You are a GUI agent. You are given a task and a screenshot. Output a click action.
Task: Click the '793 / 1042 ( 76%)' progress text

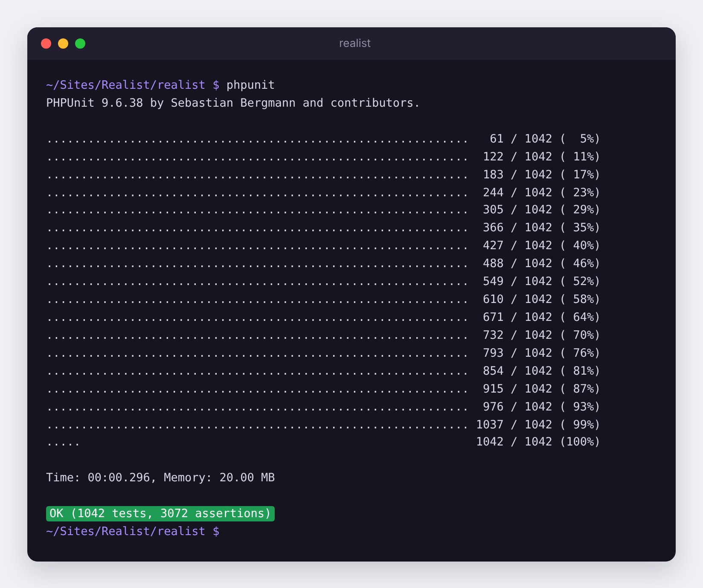click(541, 353)
